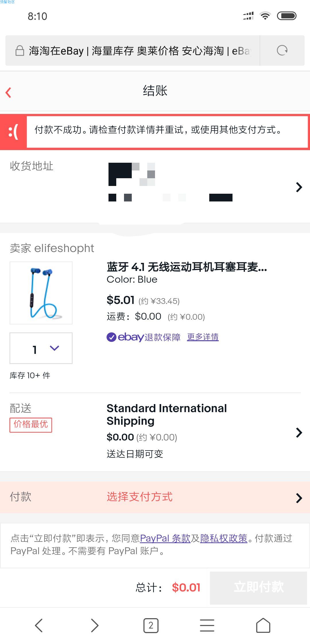Reload the page with refresh icon
Screen dimensions: 310x644
pyautogui.click(x=282, y=51)
